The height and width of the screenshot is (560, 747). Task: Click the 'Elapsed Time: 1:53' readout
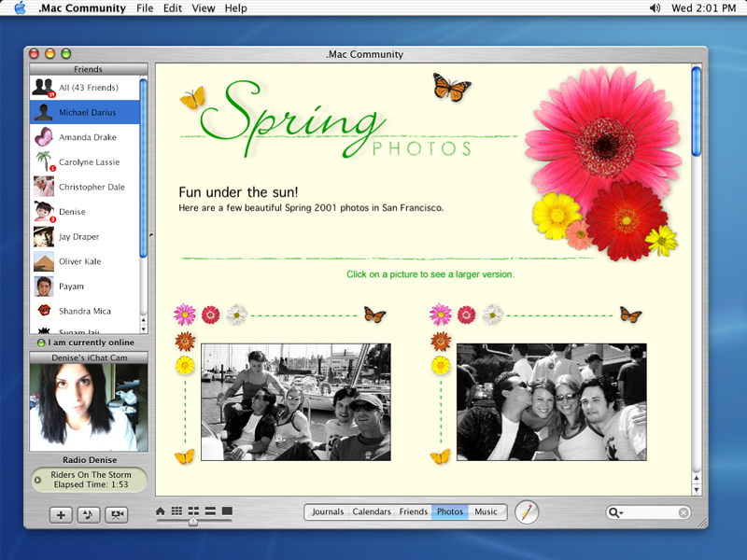click(91, 484)
